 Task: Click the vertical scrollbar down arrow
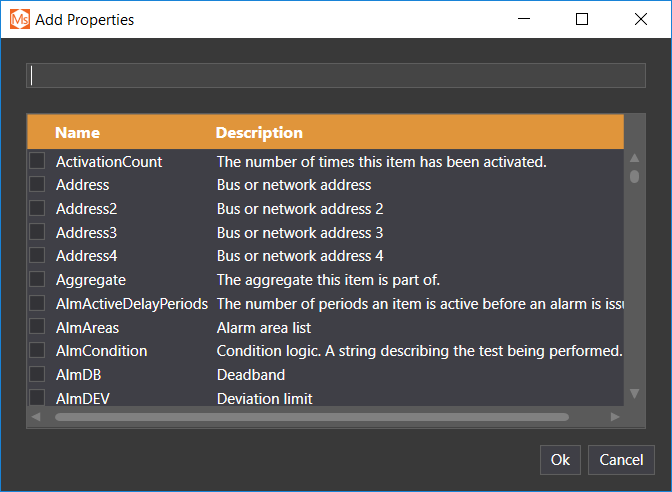click(634, 394)
